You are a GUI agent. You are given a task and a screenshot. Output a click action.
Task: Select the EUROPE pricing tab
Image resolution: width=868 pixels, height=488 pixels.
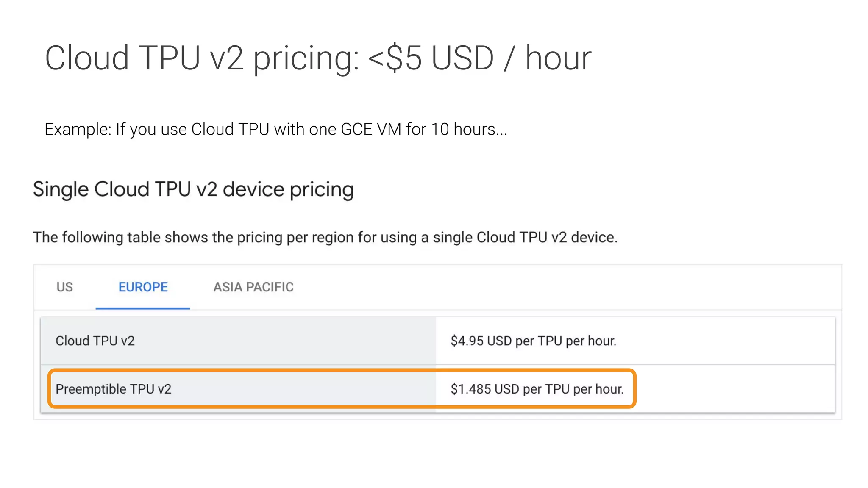point(143,287)
